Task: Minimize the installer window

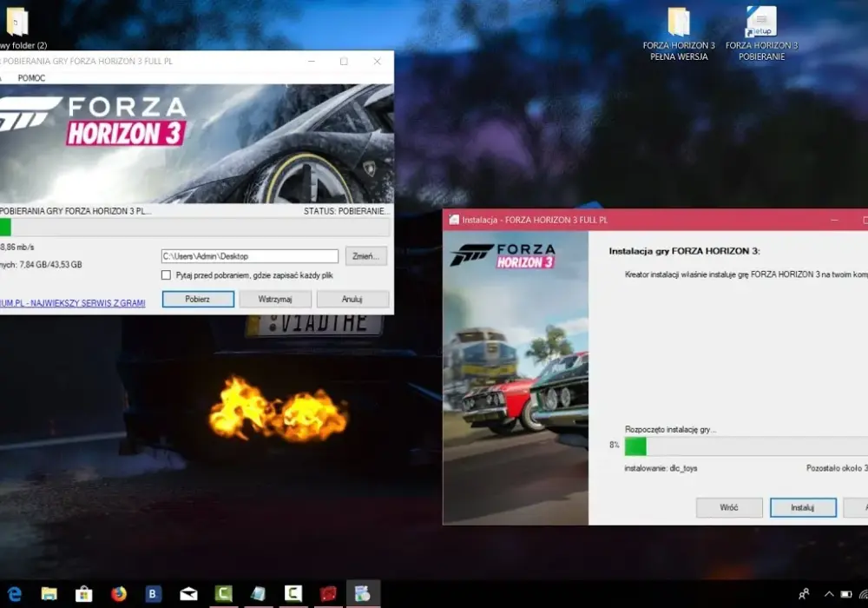Action: (834, 220)
